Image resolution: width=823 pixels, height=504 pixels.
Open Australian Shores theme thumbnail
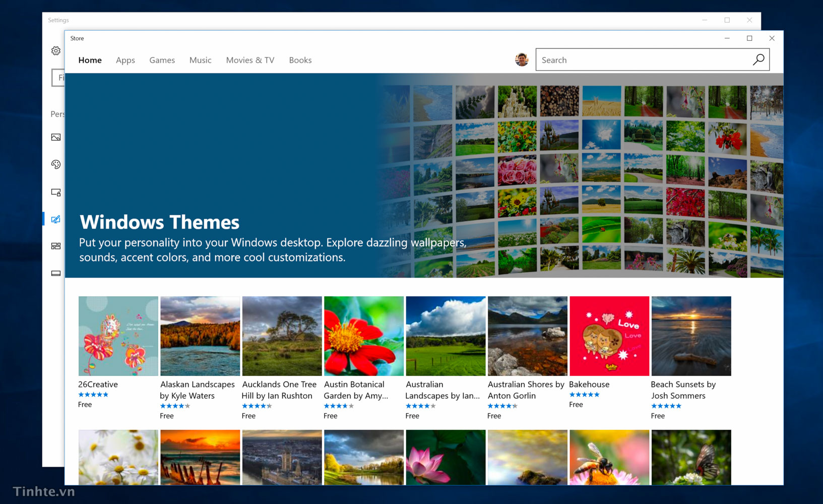[528, 336]
